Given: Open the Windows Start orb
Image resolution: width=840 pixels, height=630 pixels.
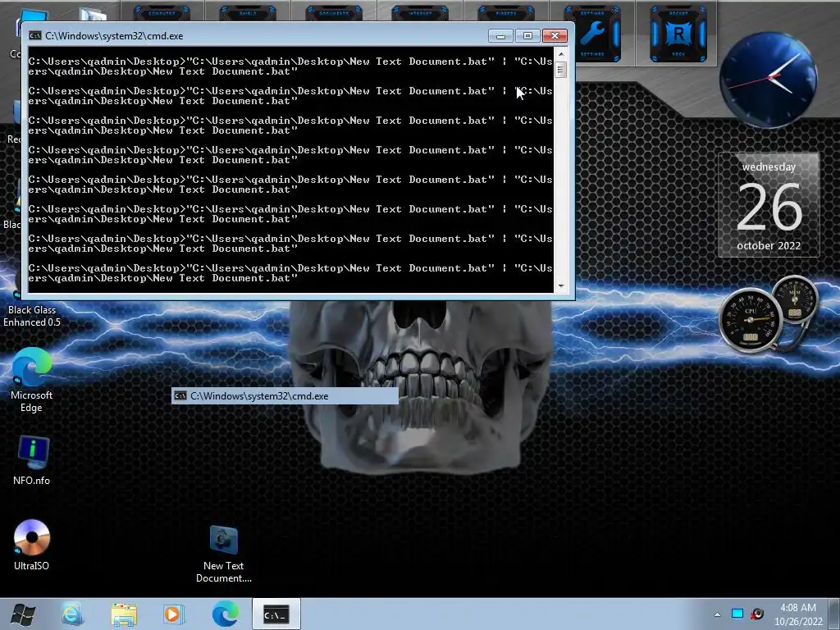Looking at the screenshot, I should click(22, 614).
